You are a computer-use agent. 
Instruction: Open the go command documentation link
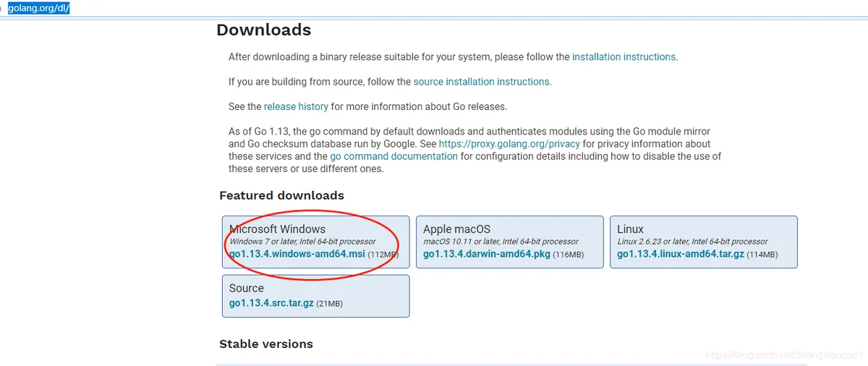tap(393, 156)
